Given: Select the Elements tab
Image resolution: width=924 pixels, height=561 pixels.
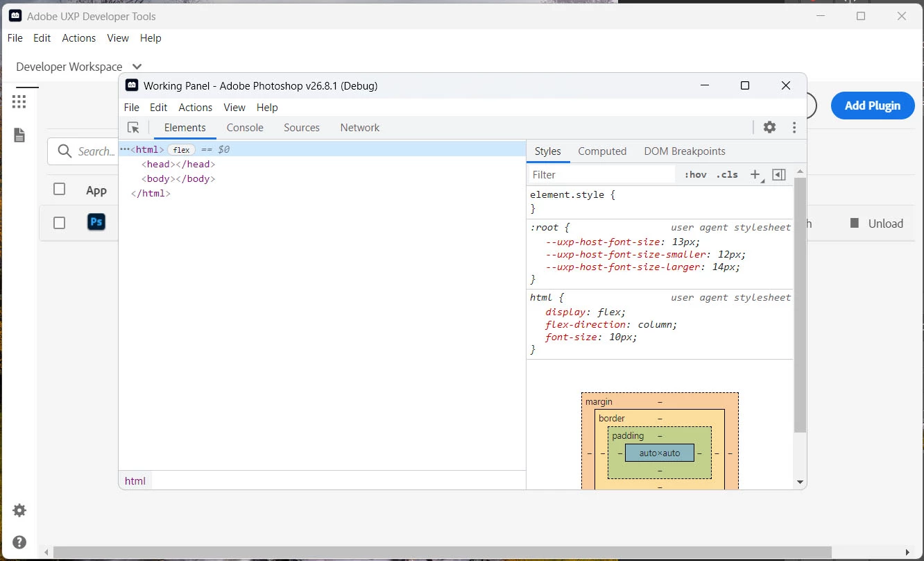Looking at the screenshot, I should tap(185, 128).
